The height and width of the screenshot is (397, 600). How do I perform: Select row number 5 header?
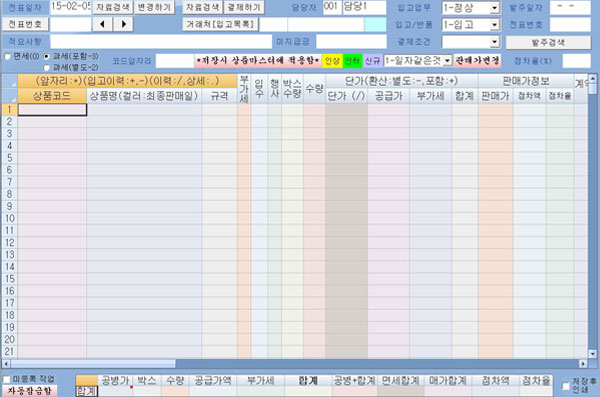[9, 158]
